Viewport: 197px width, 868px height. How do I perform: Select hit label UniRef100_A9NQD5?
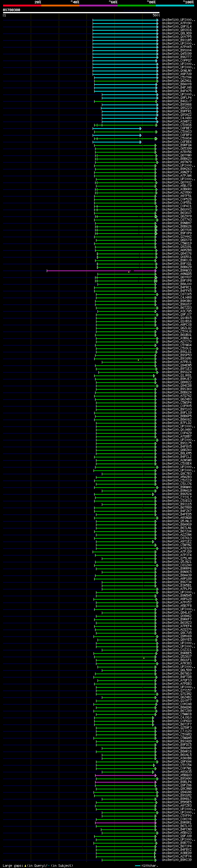click(177, 274)
